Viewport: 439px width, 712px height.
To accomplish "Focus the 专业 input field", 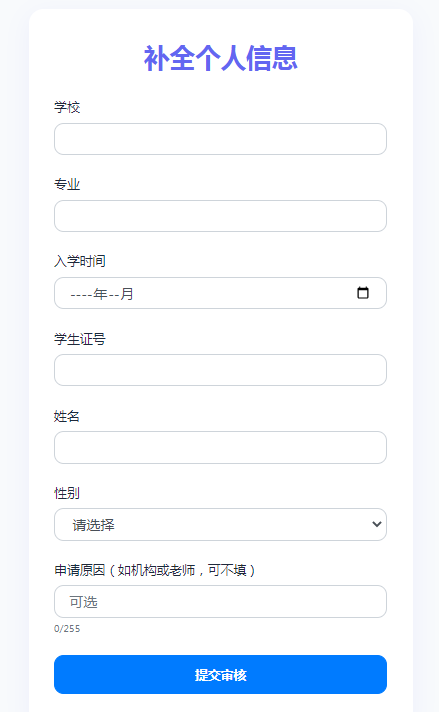I will tap(220, 216).
